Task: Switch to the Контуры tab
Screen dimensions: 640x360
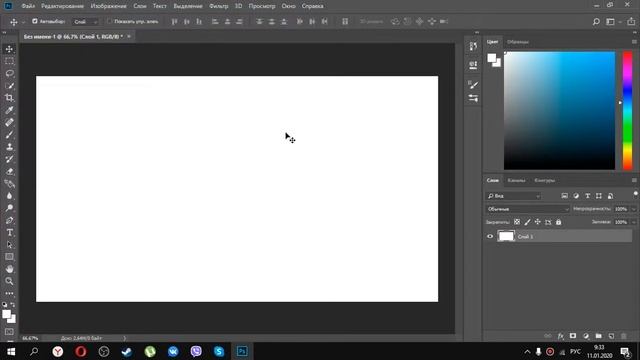Action: tap(544, 180)
